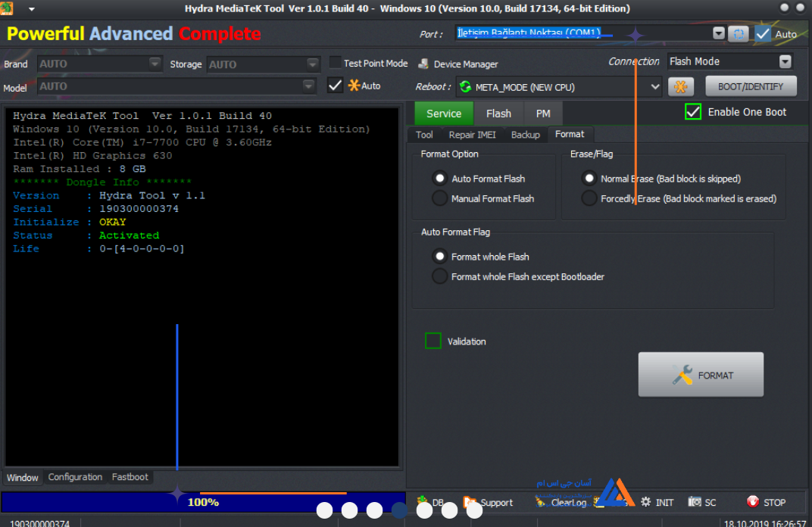This screenshot has width=812, height=527.
Task: Switch to the Configuration tab
Action: pyautogui.click(x=75, y=477)
